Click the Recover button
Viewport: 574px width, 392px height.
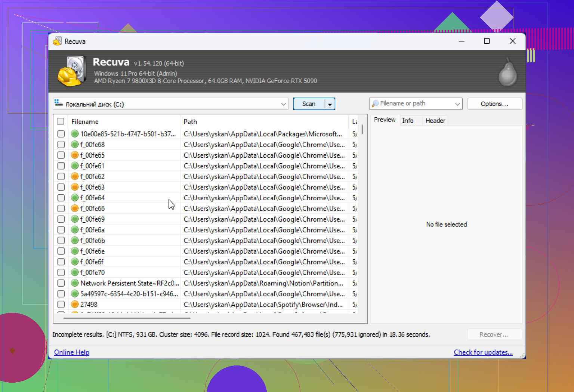pyautogui.click(x=494, y=334)
